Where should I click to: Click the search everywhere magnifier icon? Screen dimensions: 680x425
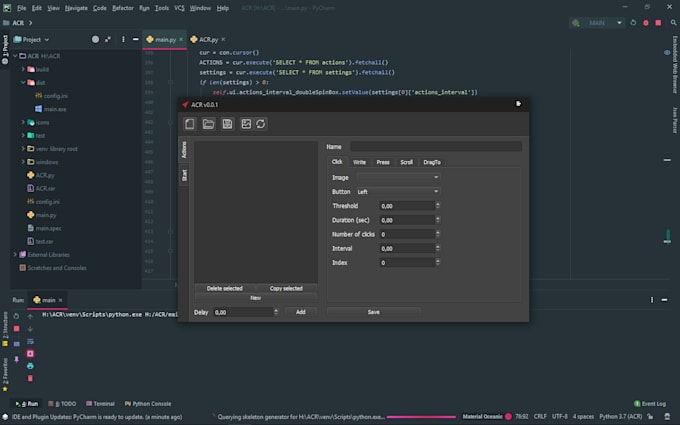673,23
